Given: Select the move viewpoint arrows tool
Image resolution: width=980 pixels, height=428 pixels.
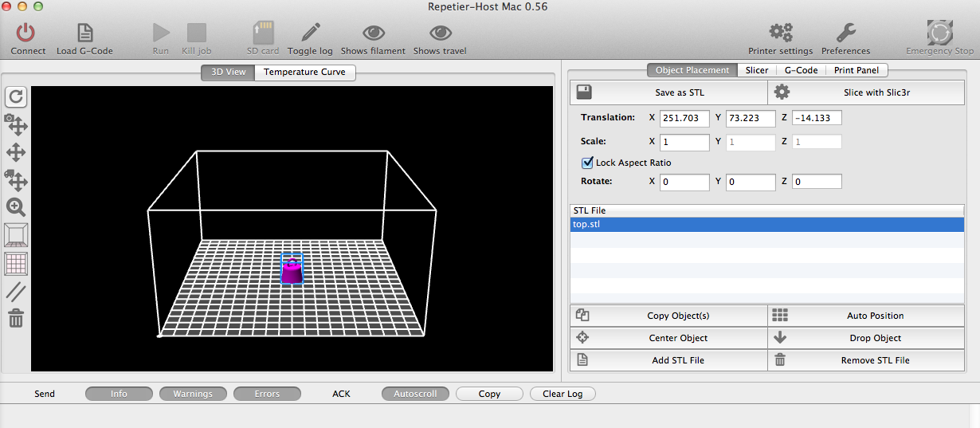Looking at the screenshot, I should coord(17,152).
